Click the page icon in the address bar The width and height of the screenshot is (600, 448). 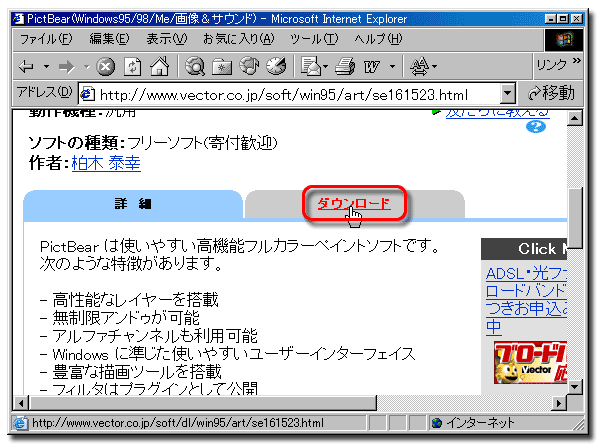coord(88,94)
